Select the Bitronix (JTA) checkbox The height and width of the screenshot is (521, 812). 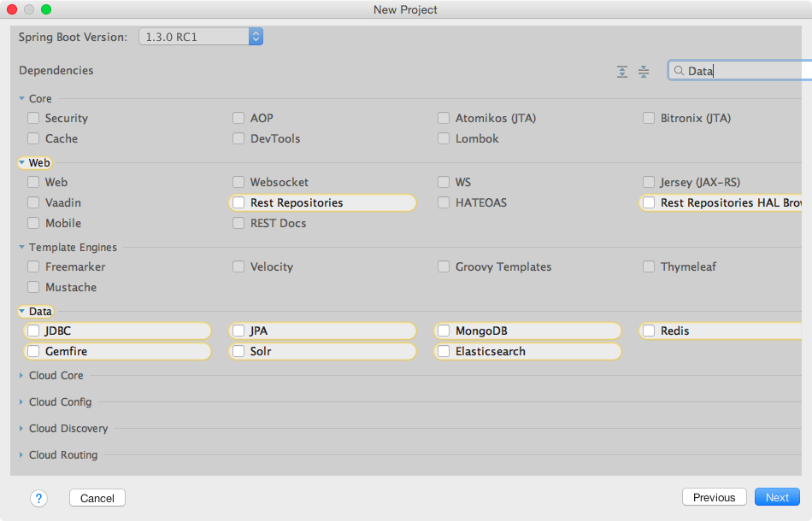click(649, 118)
